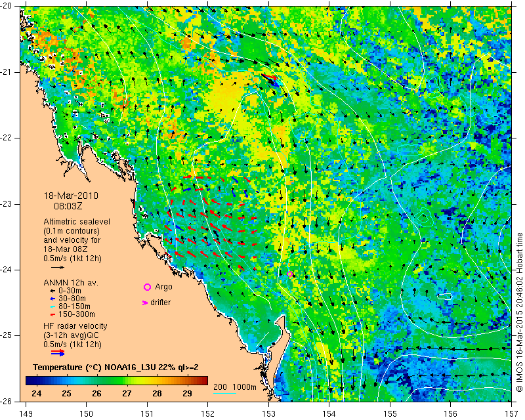Click colorbar tick label '27'
The height and width of the screenshot is (420, 525).
127,393
